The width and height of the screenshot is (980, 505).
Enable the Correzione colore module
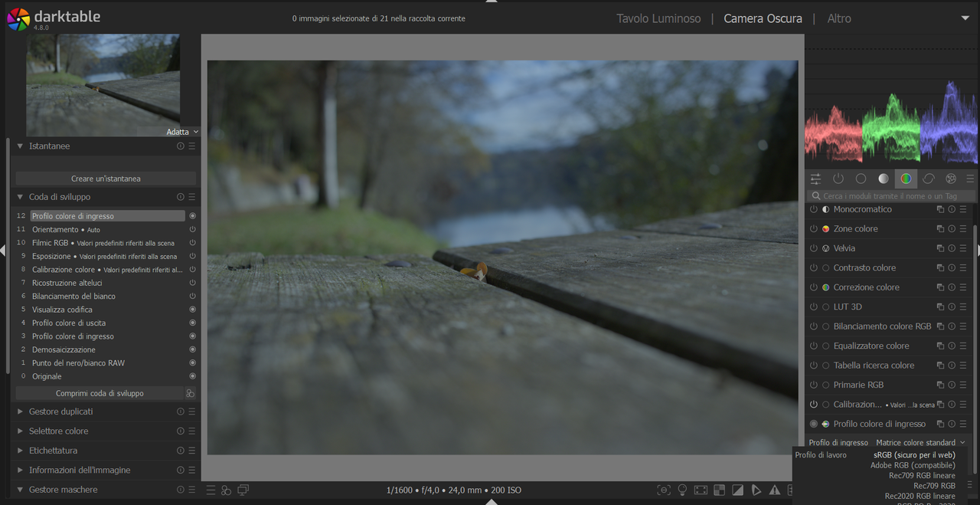coord(814,287)
